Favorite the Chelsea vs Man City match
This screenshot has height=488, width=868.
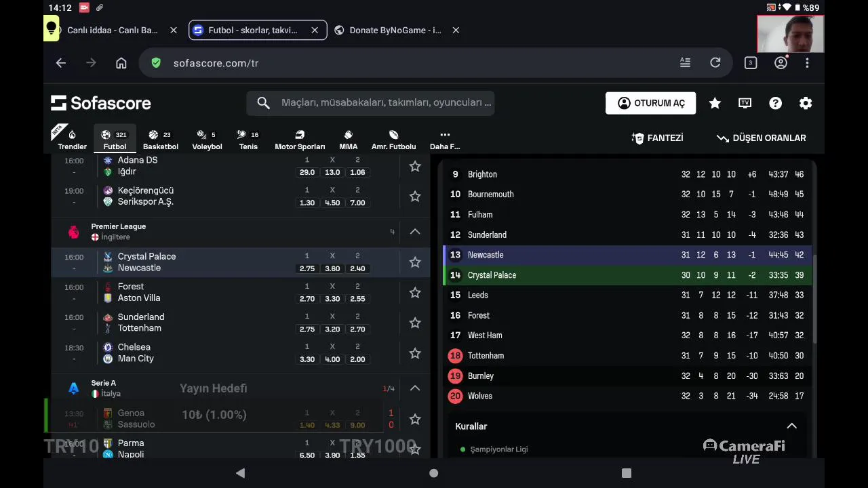coord(415,353)
